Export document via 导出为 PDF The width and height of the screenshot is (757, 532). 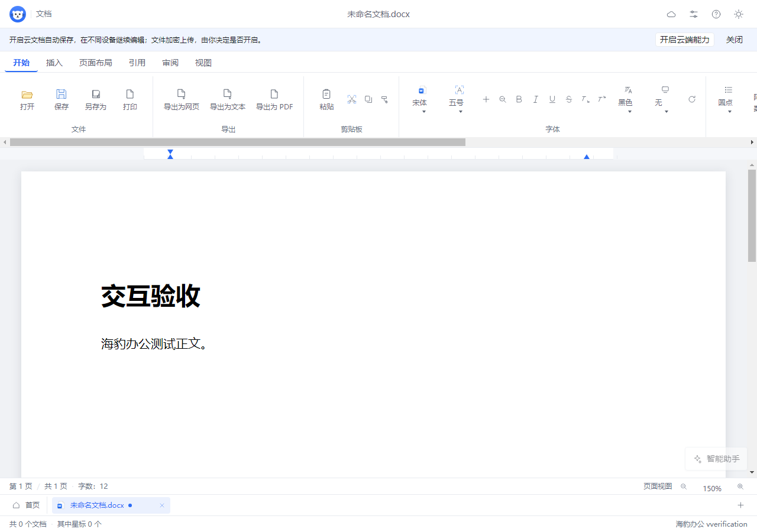[x=274, y=99]
